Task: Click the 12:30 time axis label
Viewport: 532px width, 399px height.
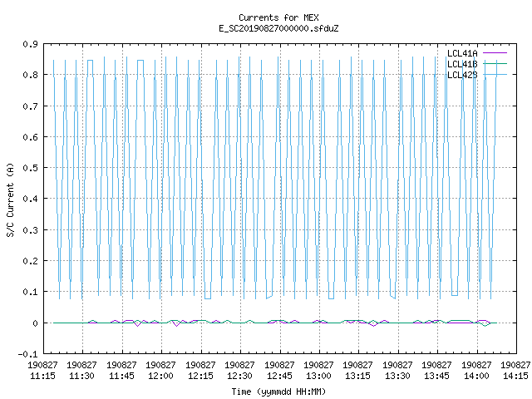Action: (240, 371)
